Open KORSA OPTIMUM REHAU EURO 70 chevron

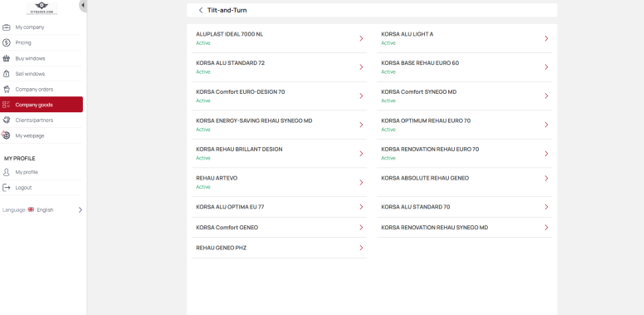(547, 125)
